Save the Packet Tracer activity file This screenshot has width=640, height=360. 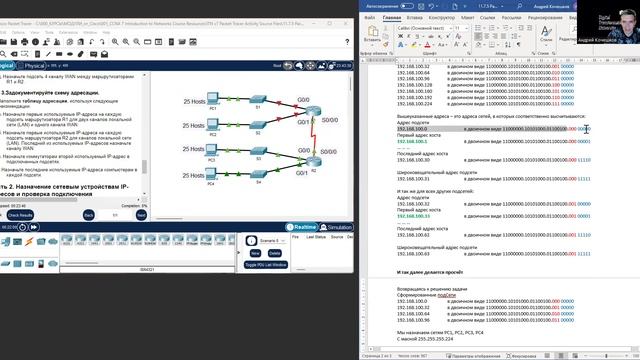pyautogui.click(x=13, y=42)
